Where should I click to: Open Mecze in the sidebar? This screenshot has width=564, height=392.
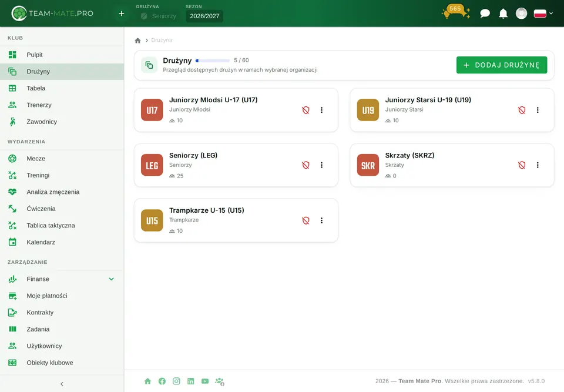click(x=62, y=158)
